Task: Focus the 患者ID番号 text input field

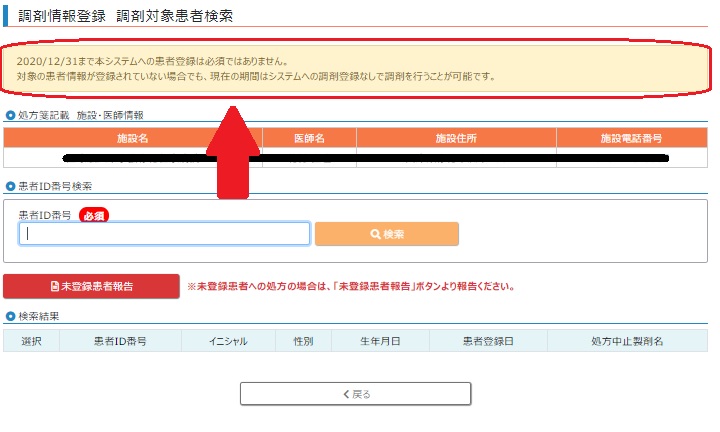Action: [164, 234]
